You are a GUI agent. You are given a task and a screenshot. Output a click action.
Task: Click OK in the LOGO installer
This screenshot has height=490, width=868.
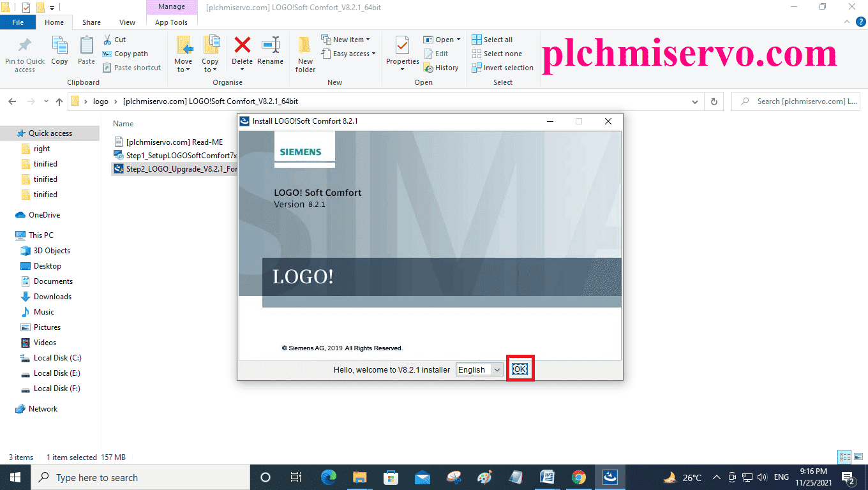point(520,369)
